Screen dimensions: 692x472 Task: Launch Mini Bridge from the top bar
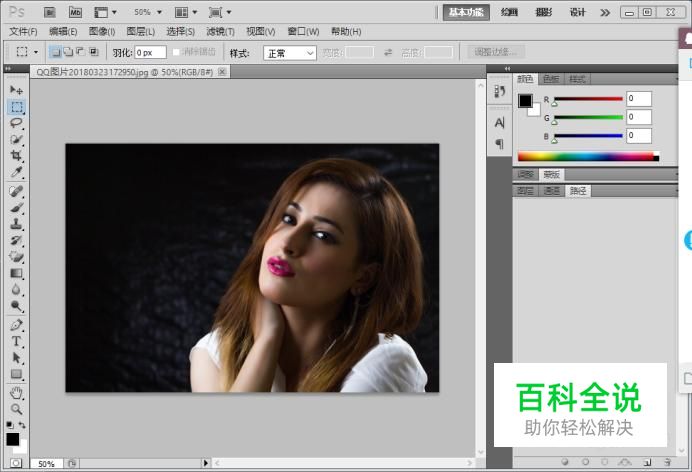point(75,12)
